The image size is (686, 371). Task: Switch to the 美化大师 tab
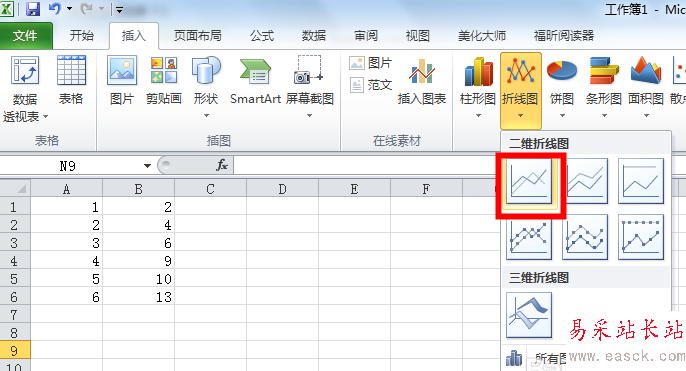pyautogui.click(x=482, y=35)
